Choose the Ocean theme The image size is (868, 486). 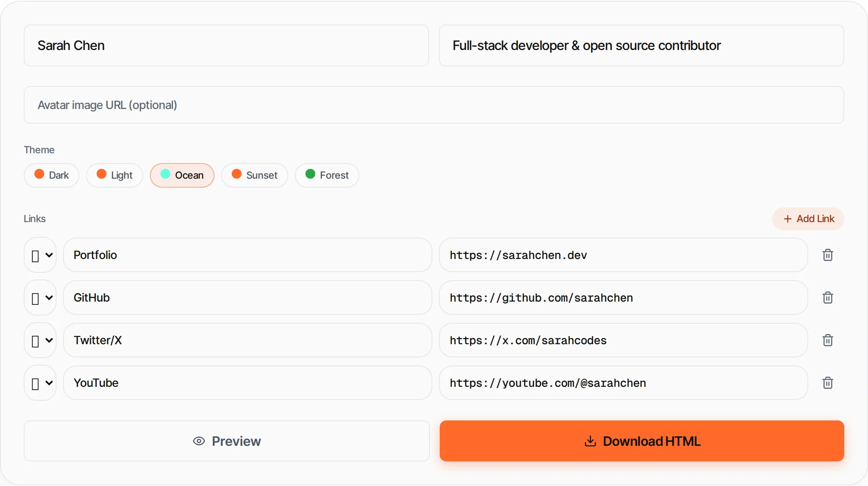tap(182, 175)
